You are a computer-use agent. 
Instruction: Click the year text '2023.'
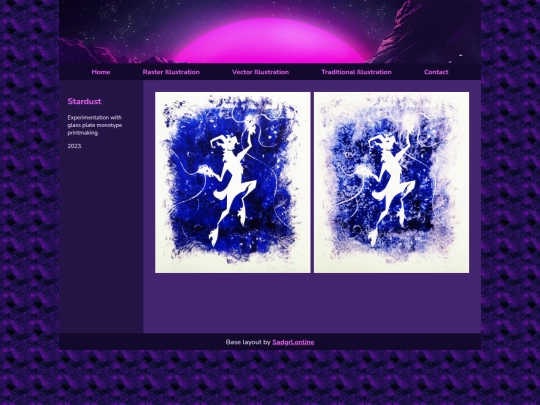point(75,146)
